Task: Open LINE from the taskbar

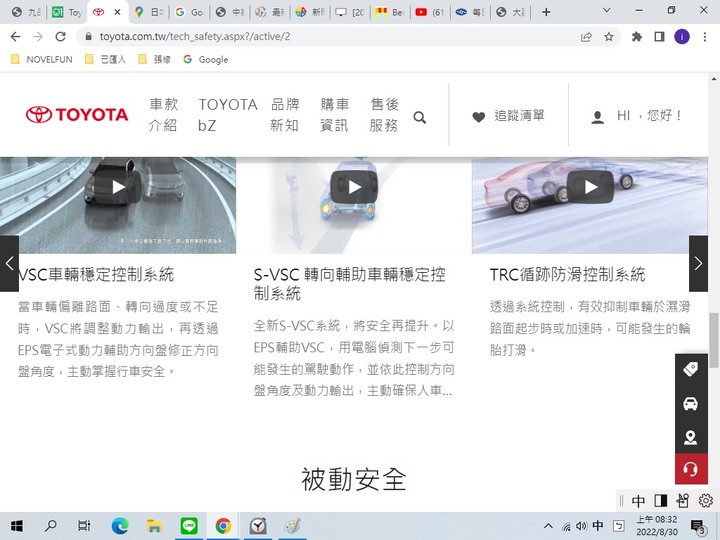Action: [189, 526]
